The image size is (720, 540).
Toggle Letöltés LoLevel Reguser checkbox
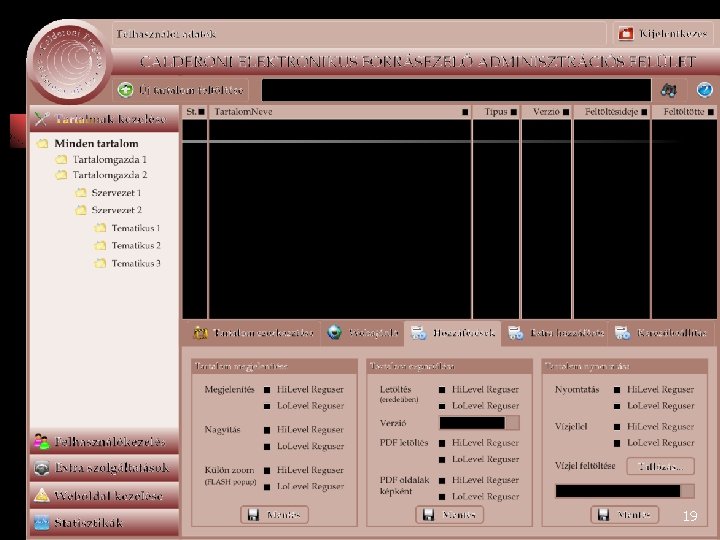coord(442,406)
